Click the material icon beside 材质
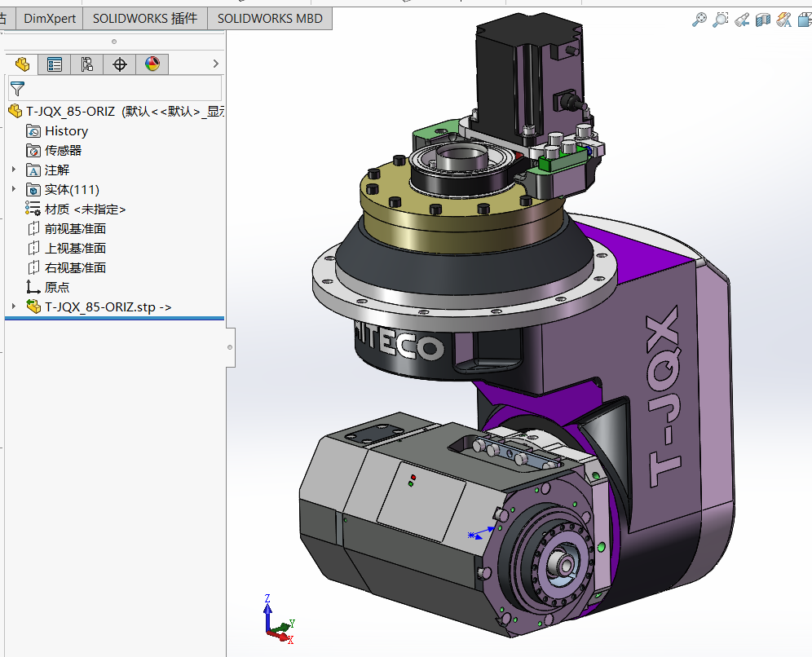 coord(33,209)
